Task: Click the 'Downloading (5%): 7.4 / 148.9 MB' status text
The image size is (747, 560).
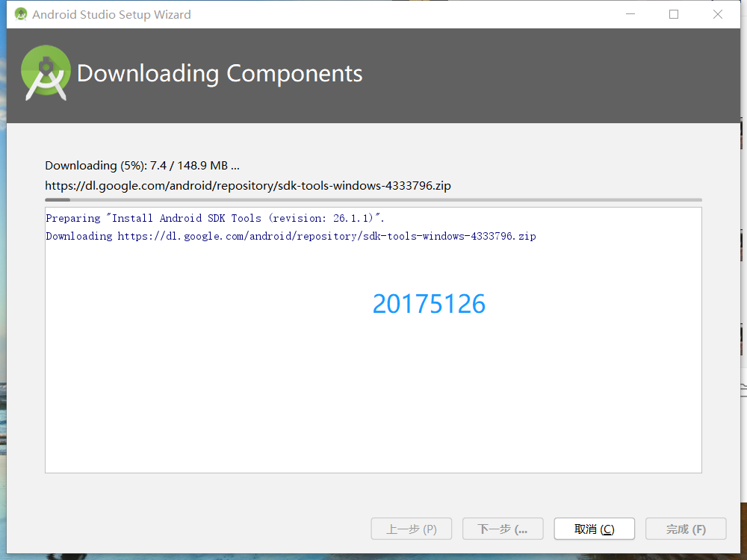Action: point(142,166)
